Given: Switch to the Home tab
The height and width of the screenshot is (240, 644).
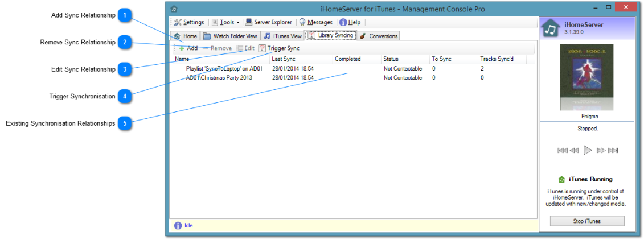Looking at the screenshot, I should (186, 36).
